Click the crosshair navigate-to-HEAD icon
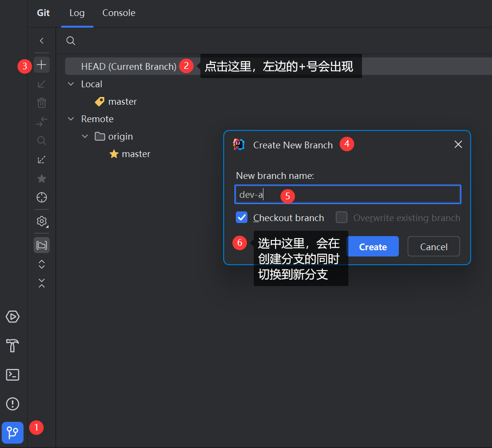The image size is (492, 448). coord(42,197)
